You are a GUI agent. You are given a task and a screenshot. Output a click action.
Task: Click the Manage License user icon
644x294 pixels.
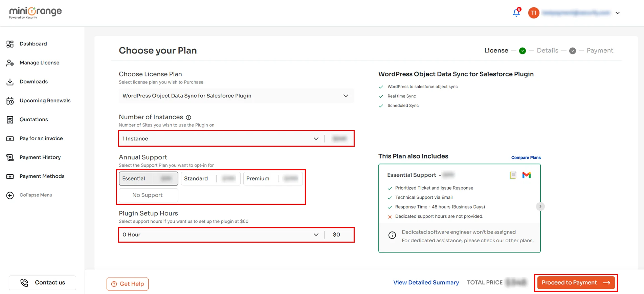[x=10, y=63]
